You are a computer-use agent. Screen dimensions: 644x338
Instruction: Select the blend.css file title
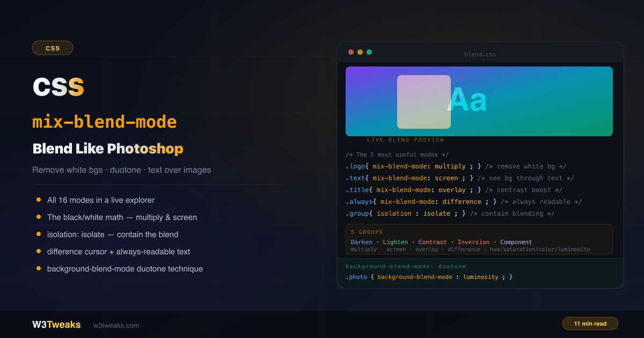480,54
